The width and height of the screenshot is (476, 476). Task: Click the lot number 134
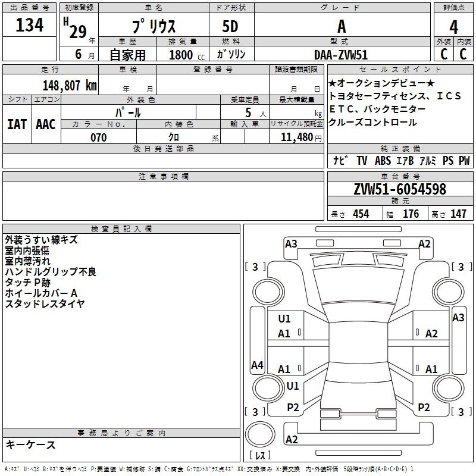pyautogui.click(x=29, y=25)
